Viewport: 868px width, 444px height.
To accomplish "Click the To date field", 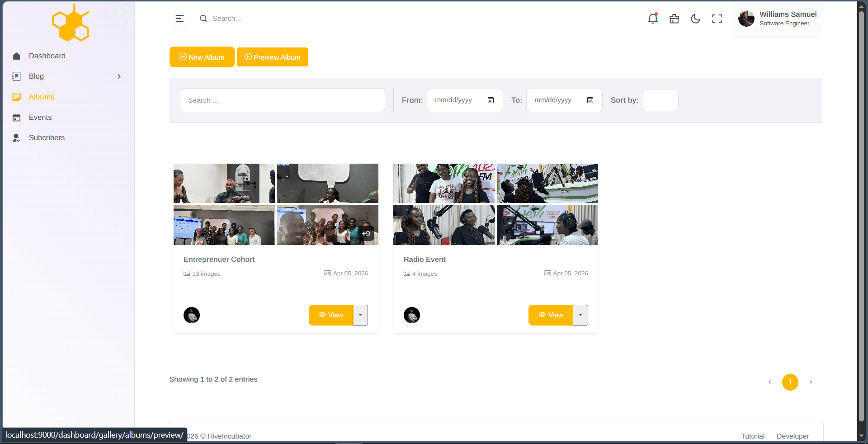I will (564, 100).
